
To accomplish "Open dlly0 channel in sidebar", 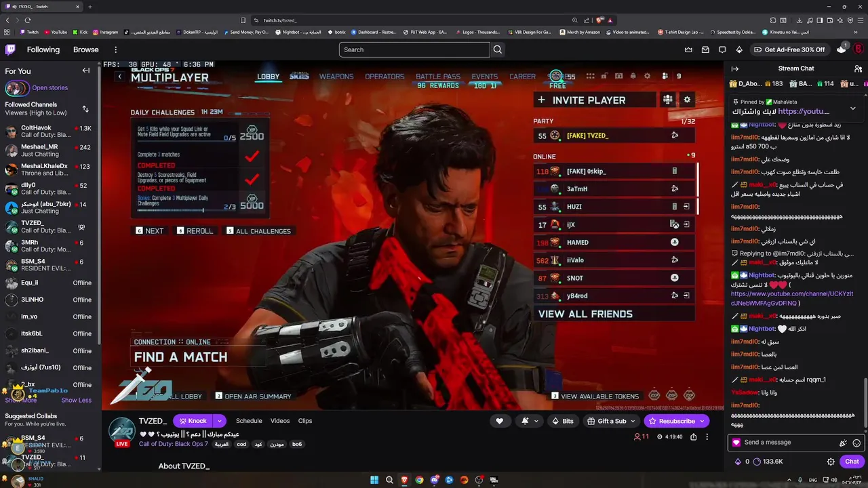I will [51, 188].
